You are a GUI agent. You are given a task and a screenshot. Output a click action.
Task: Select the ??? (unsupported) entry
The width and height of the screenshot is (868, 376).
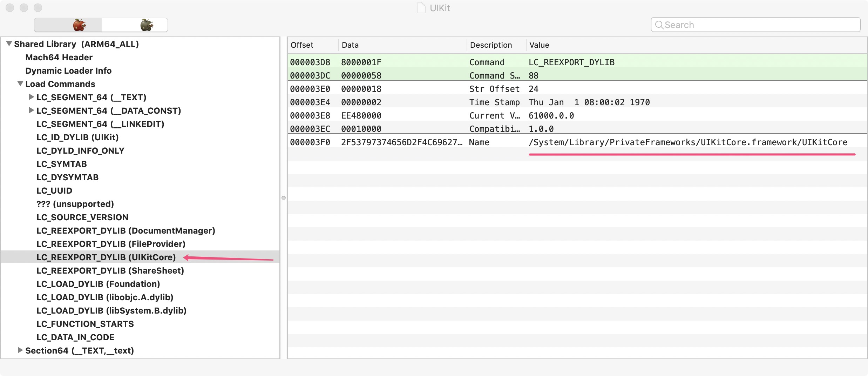[75, 204]
